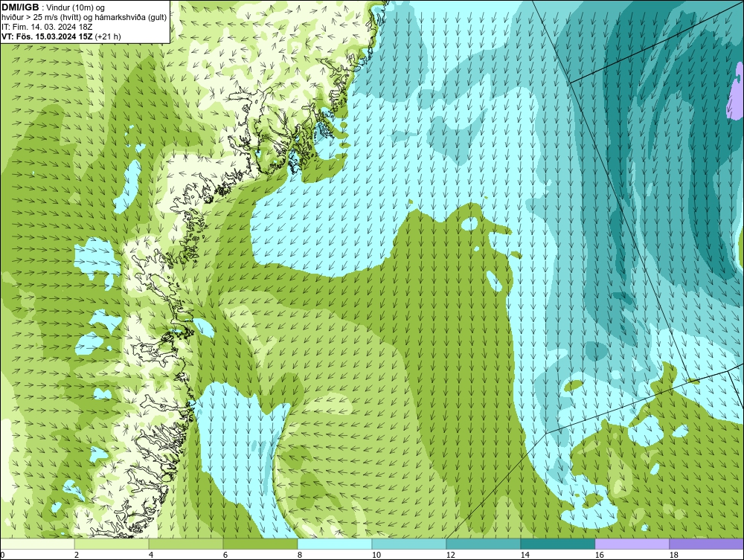Click the 10–12 m/s light teal legend swatch
The image size is (744, 560).
[x=409, y=544]
